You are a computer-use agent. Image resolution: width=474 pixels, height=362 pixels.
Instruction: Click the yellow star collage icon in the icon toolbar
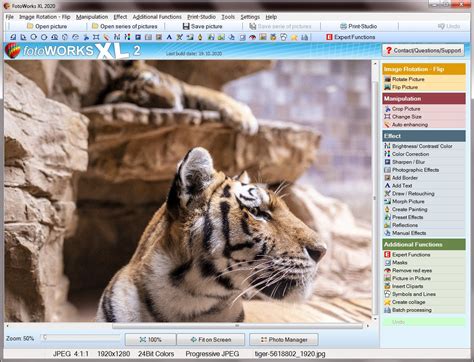point(294,37)
